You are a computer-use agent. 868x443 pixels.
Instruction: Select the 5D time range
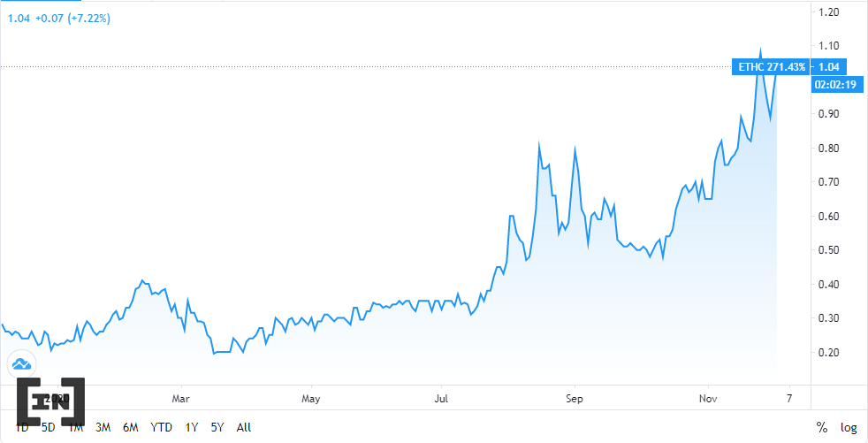49,427
